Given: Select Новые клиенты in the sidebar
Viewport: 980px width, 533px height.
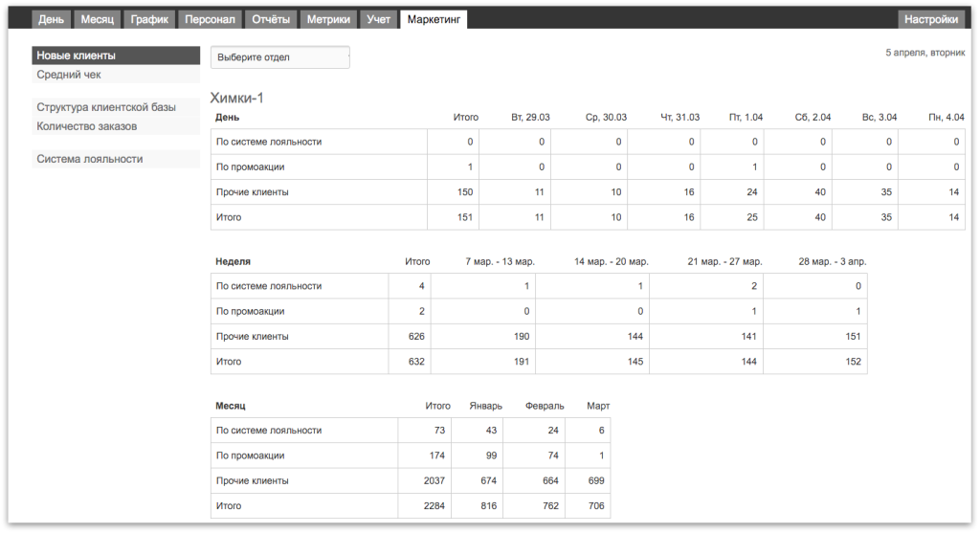Looking at the screenshot, I should 116,56.
